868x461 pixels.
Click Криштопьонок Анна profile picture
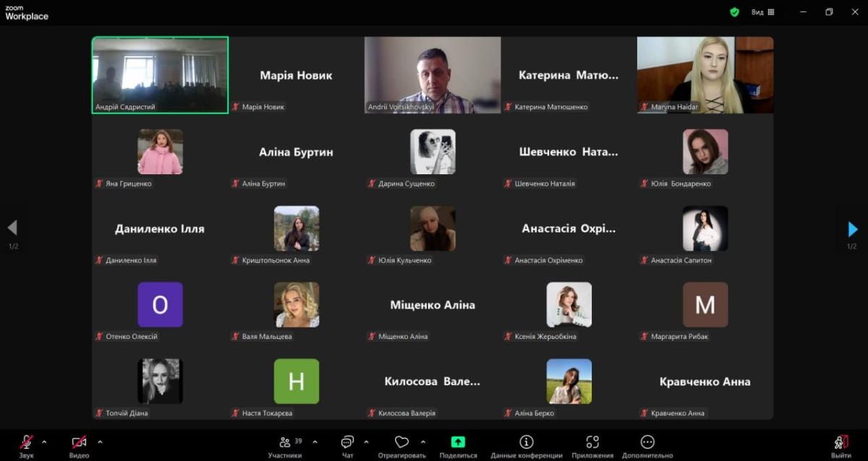297,228
